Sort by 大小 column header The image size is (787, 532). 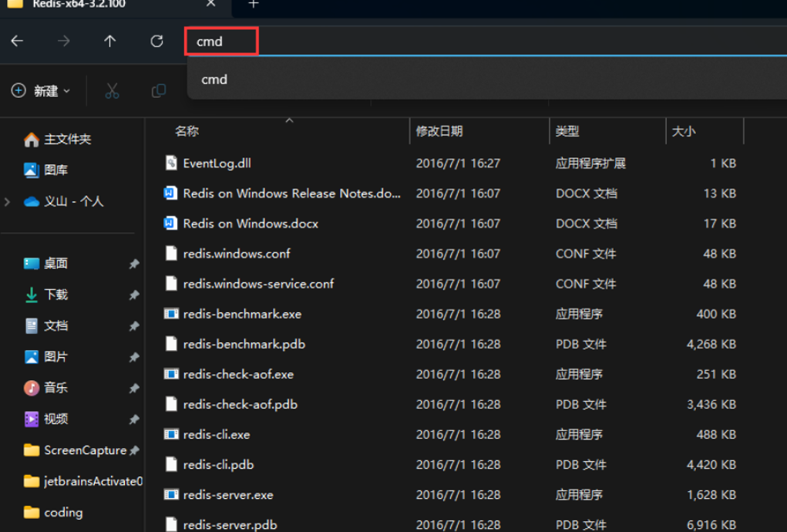coord(705,131)
